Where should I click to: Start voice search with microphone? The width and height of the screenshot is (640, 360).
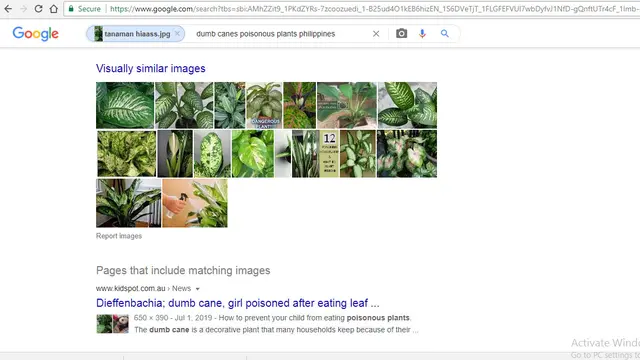pyautogui.click(x=422, y=34)
